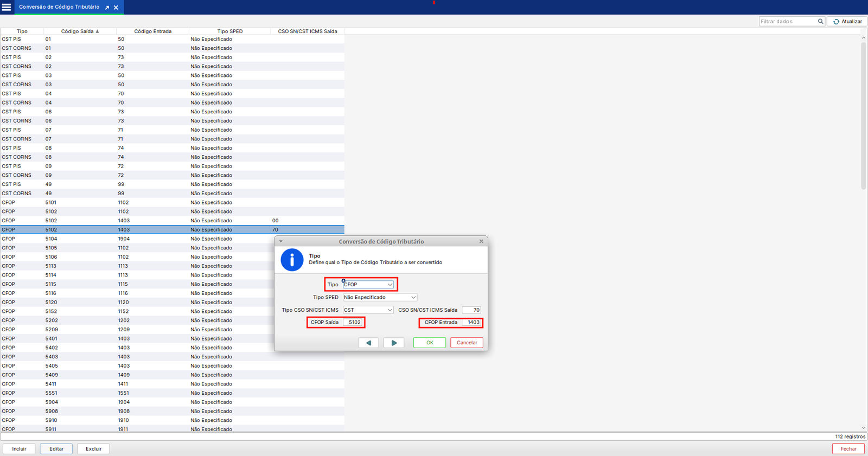Select CFOP row with Saída 5405

[x=172, y=366]
